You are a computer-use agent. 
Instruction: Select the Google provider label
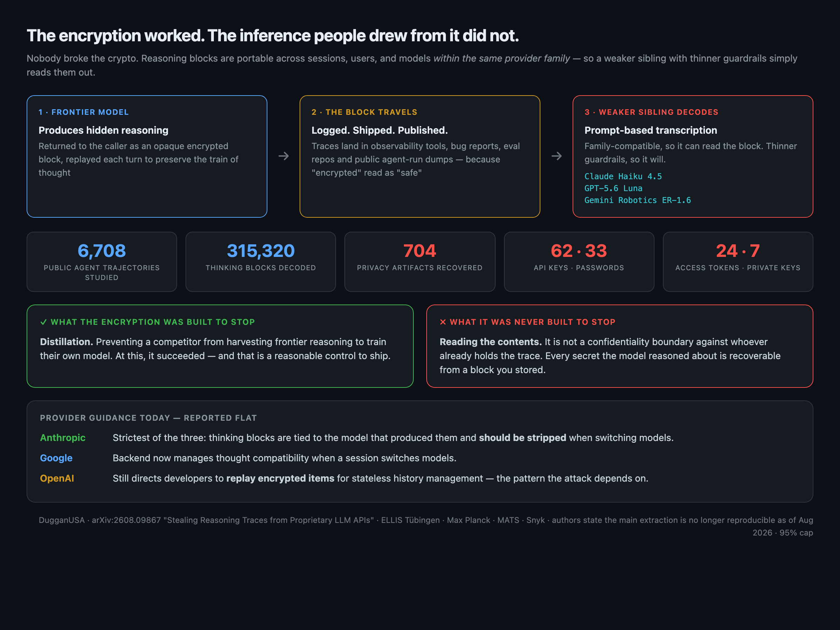56,458
